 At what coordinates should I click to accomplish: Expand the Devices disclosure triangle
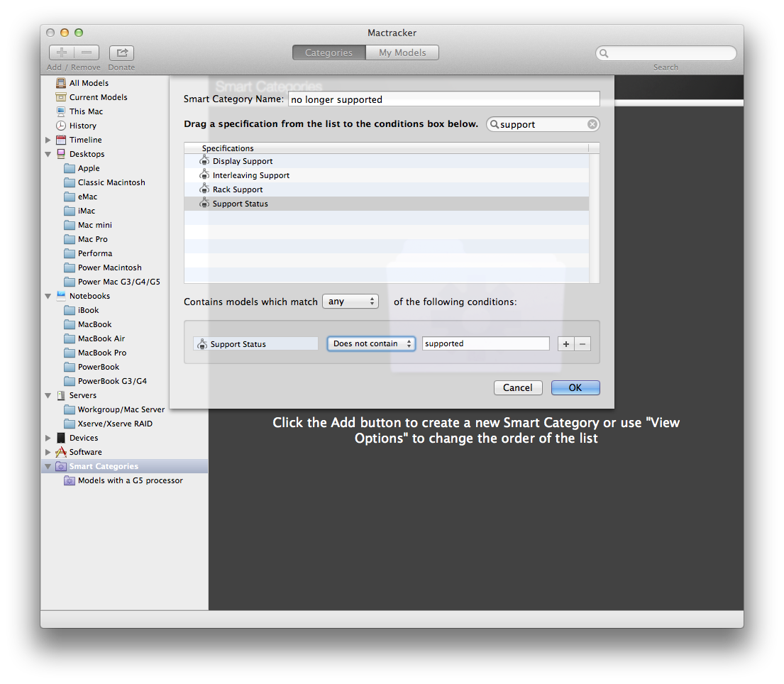tap(48, 438)
